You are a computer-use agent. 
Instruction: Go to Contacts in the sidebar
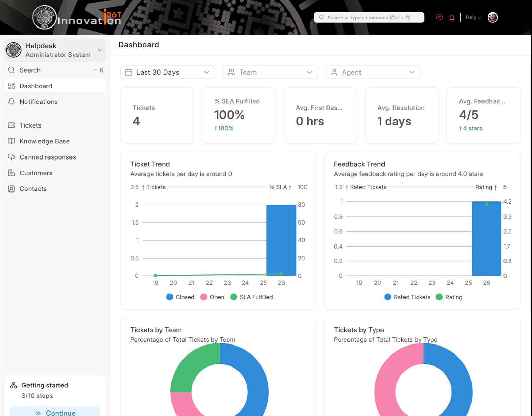(33, 189)
